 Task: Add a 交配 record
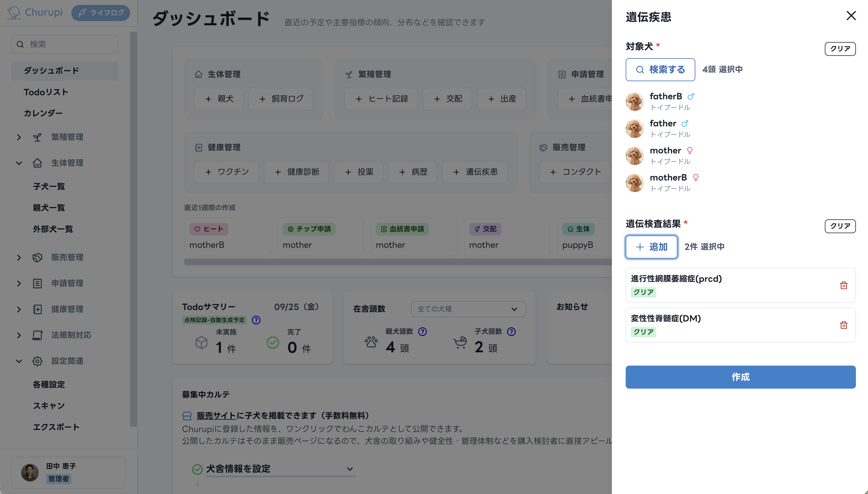[448, 99]
